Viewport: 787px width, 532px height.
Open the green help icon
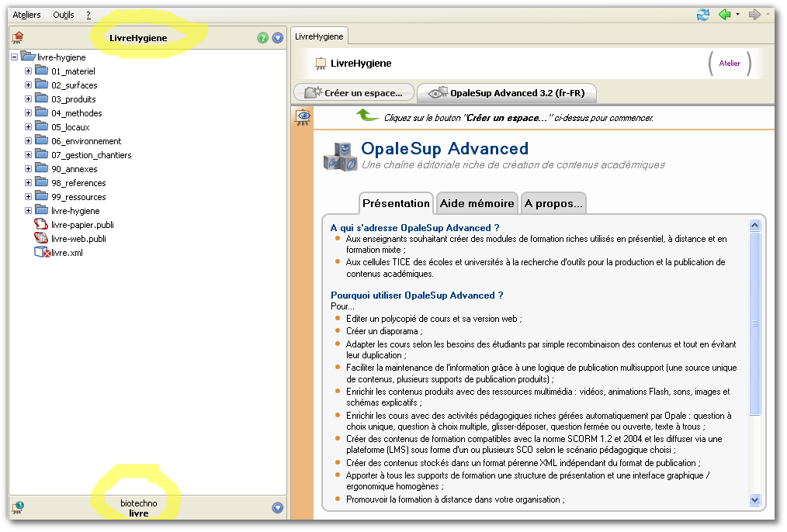(262, 37)
